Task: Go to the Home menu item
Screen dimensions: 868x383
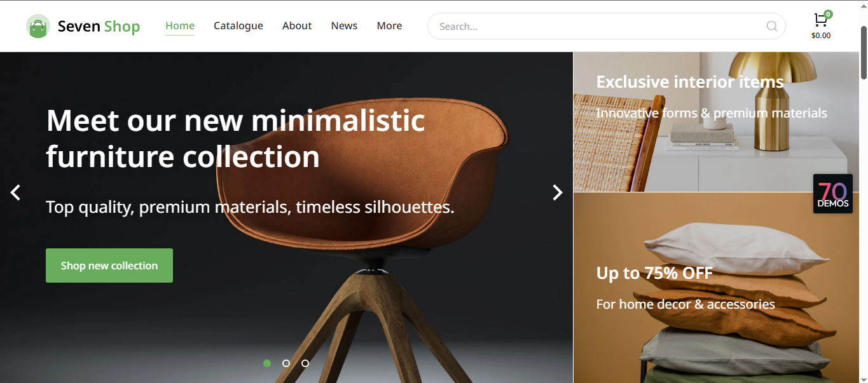Action: (x=180, y=26)
